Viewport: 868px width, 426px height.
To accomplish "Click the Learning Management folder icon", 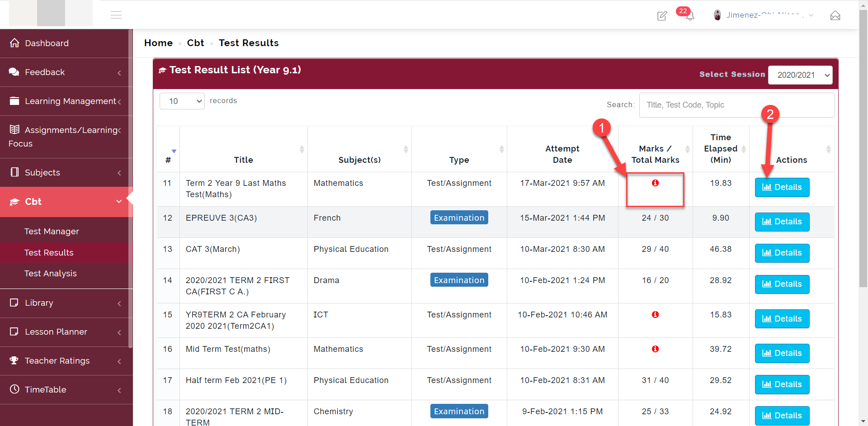I will 14,100.
